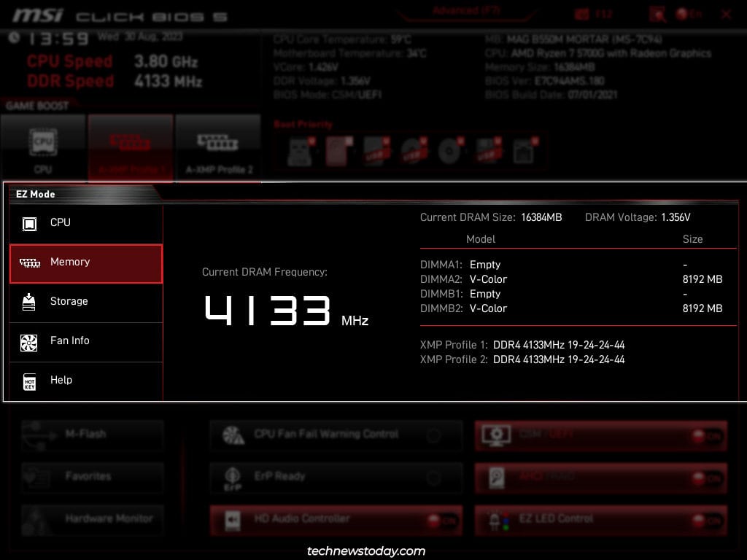
Task: Select second boot priority device icon
Action: pos(338,152)
